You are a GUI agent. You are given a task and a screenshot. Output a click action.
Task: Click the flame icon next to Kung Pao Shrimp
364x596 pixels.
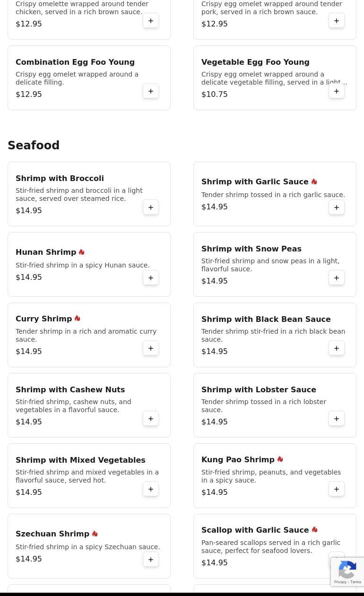[x=280, y=459]
